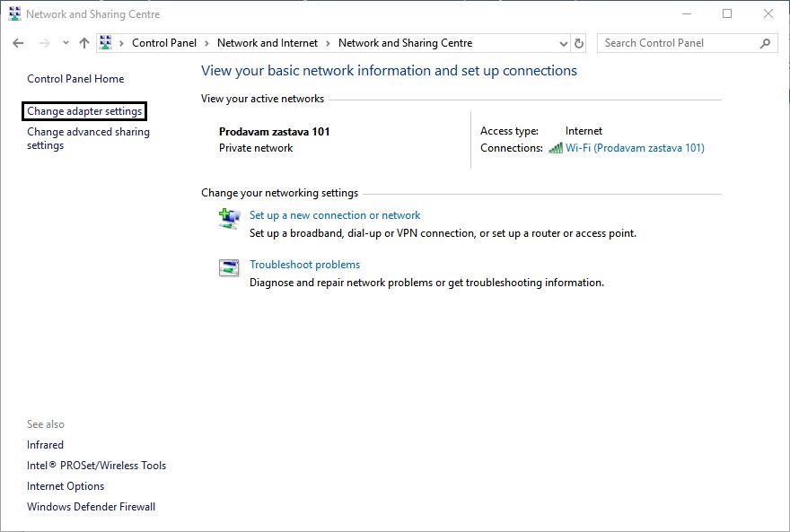Expand the chevron after Control Panel breadcrumb
This screenshot has height=532, width=790.
click(x=206, y=43)
